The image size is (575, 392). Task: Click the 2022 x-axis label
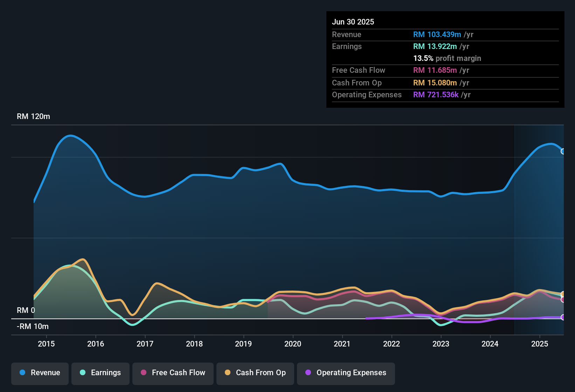tap(392, 344)
